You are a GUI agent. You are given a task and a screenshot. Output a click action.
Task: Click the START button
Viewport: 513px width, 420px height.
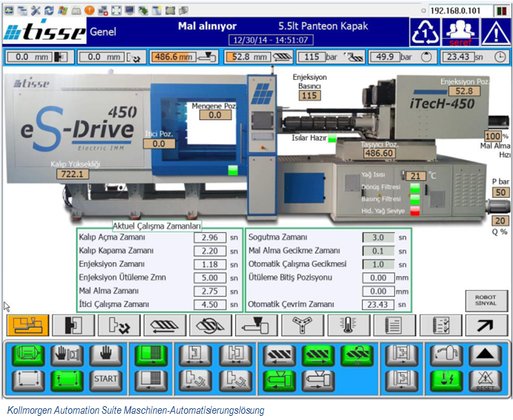[x=105, y=381]
